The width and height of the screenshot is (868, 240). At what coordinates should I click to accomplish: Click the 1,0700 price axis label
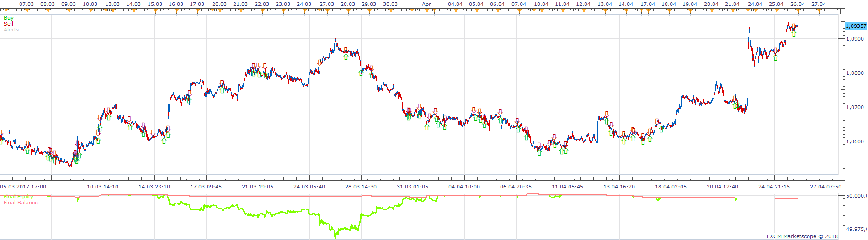[x=855, y=107]
